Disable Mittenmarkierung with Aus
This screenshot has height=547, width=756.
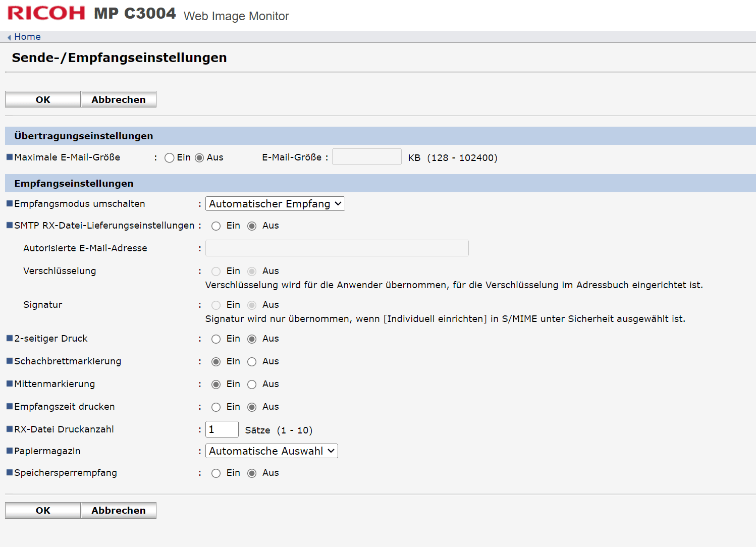(x=252, y=385)
